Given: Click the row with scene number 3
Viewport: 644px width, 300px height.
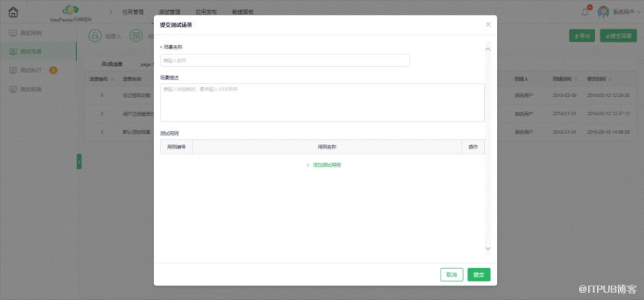Looking at the screenshot, I should pyautogui.click(x=119, y=96).
